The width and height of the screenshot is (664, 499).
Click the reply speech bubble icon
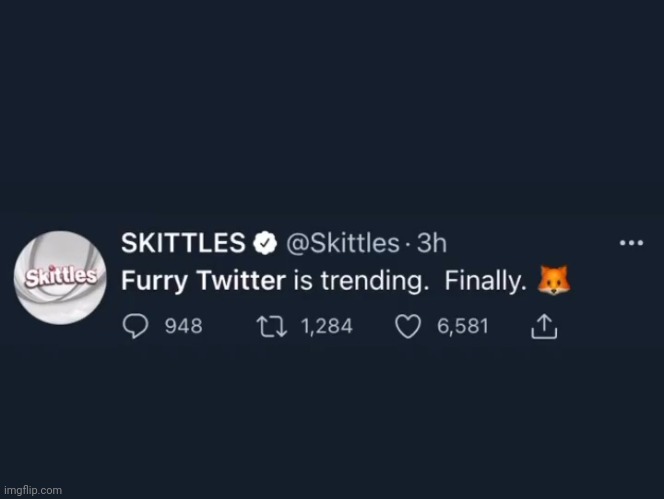[136, 327]
